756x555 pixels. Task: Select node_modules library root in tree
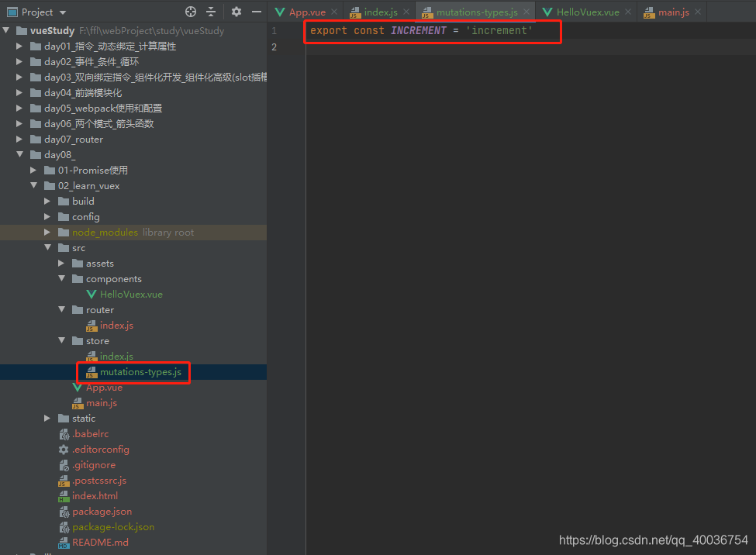coord(104,232)
